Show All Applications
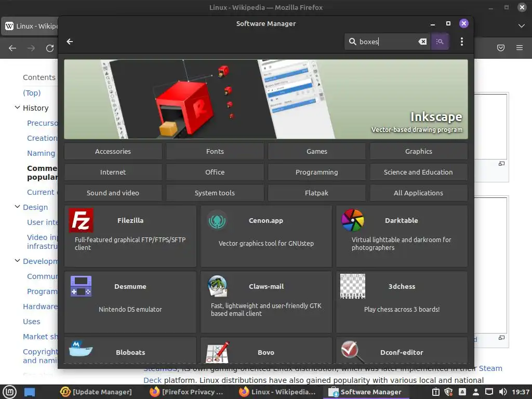This screenshot has height=399, width=532. tap(418, 193)
